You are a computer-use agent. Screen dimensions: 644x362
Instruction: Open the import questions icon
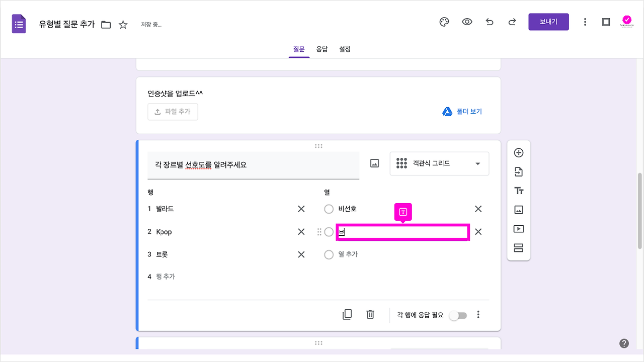(x=519, y=171)
